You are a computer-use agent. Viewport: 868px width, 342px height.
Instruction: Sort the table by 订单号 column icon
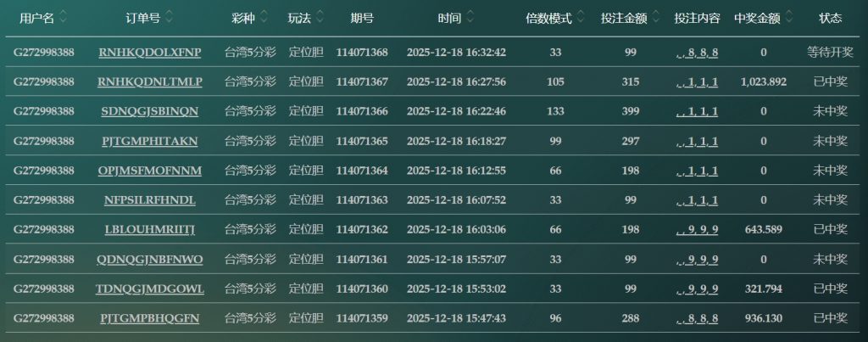[x=170, y=18]
